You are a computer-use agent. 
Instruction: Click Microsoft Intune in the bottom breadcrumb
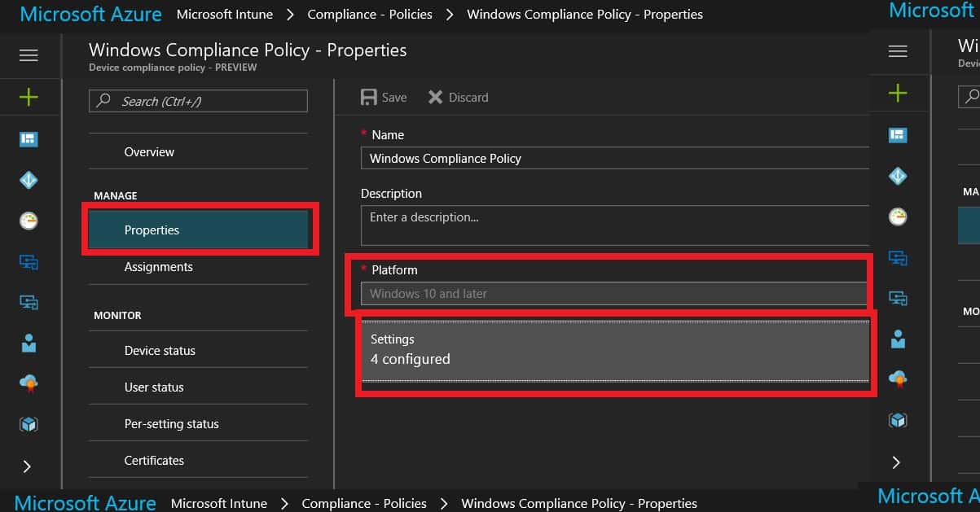(219, 503)
